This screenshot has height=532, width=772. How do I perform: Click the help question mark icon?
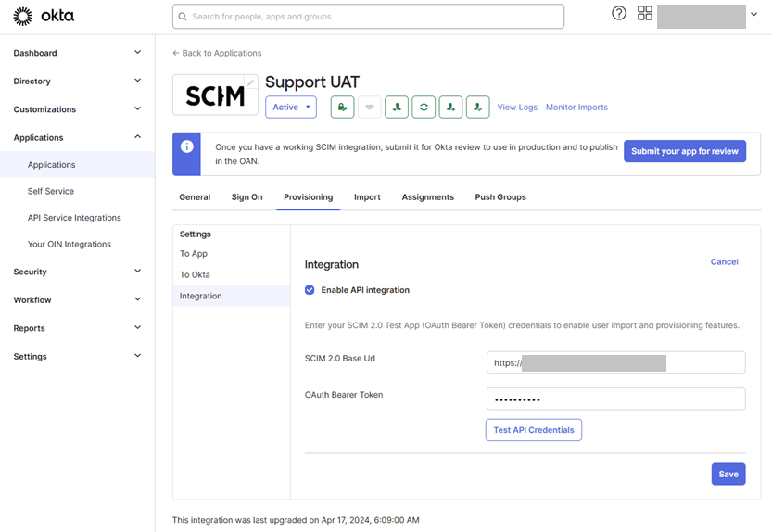coord(619,14)
